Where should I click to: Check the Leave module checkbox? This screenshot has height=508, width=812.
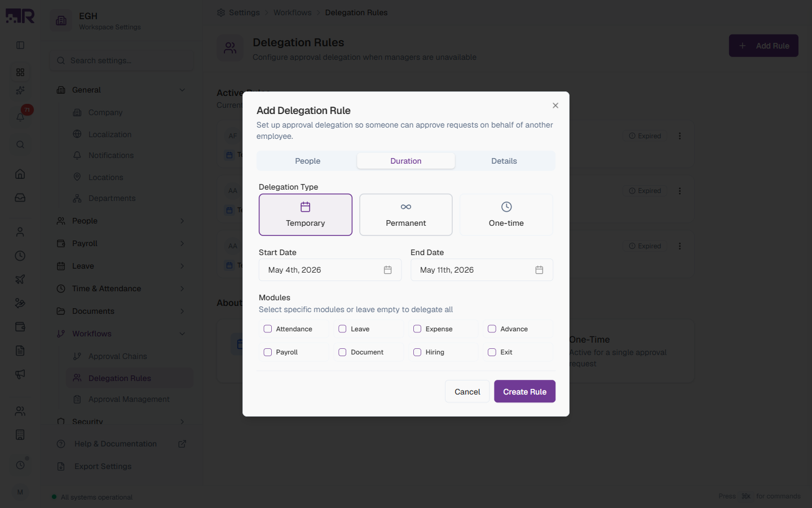pyautogui.click(x=342, y=329)
